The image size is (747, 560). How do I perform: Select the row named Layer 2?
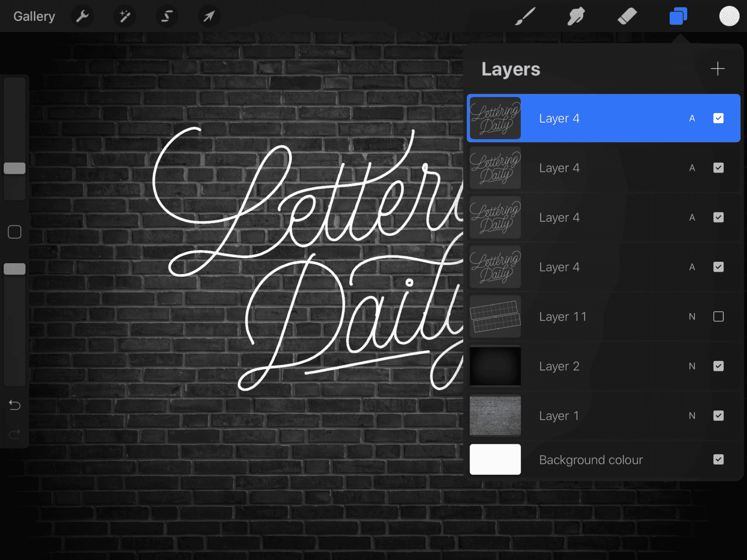point(603,366)
